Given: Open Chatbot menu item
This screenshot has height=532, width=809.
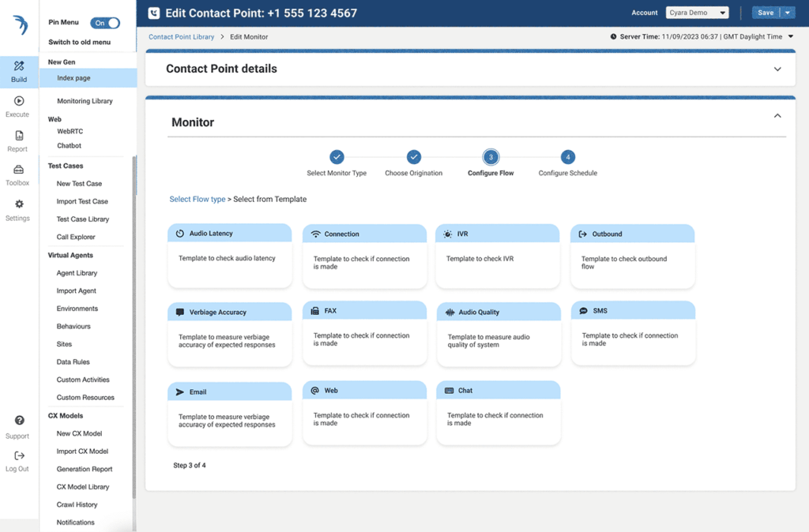Looking at the screenshot, I should (x=70, y=146).
